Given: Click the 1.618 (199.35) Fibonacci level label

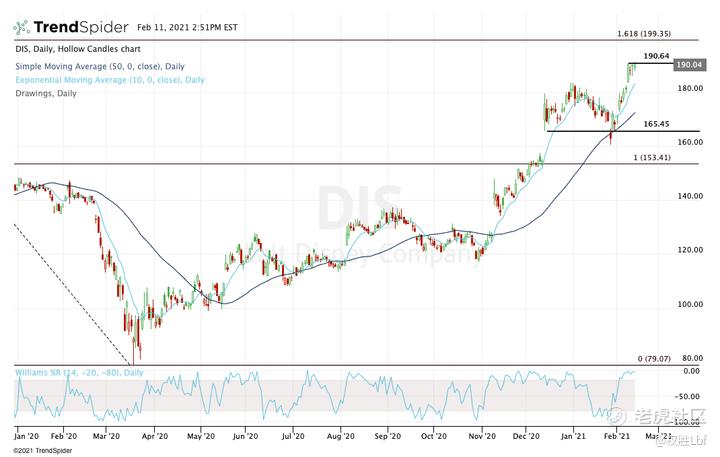Looking at the screenshot, I should pos(644,34).
